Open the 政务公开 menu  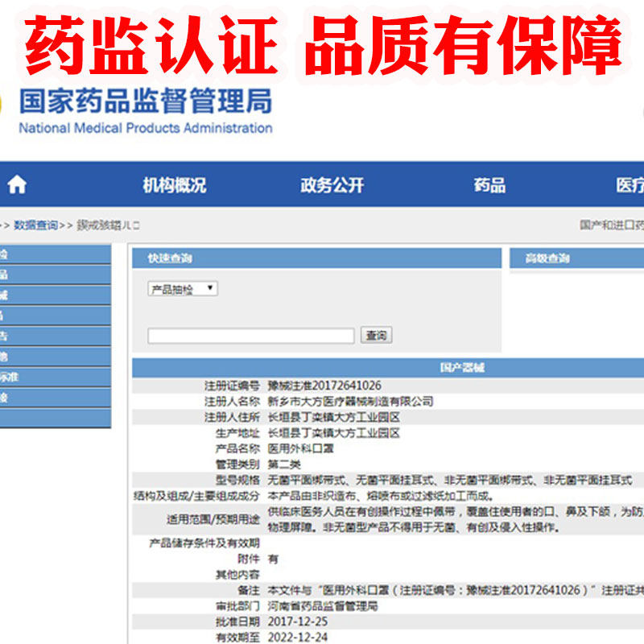pyautogui.click(x=332, y=185)
